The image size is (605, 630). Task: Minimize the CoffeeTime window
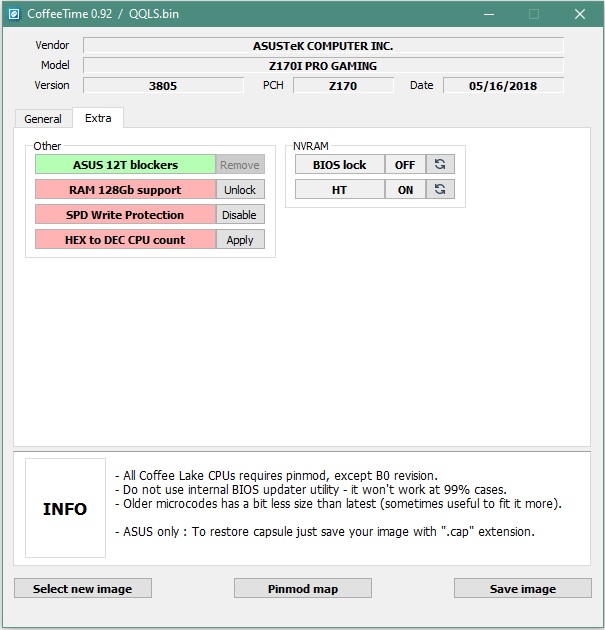point(489,14)
